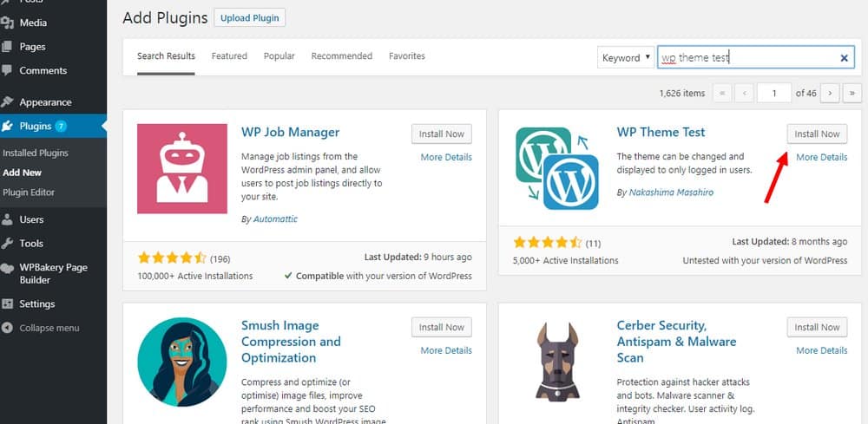Go to the next results page
Screen dimensions: 868x424
tap(830, 93)
